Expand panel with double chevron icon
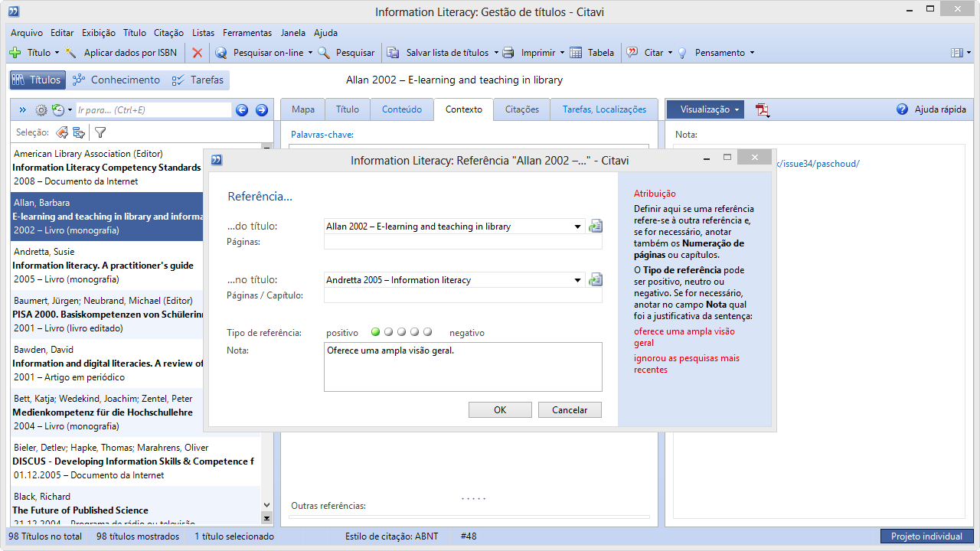This screenshot has height=551, width=980. (x=22, y=110)
